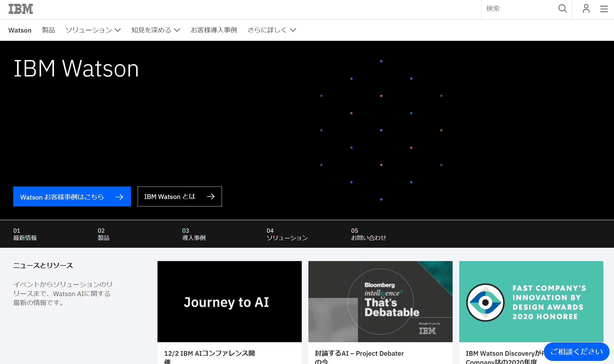
Task: Open the That's Debatable thumbnail
Action: point(381,302)
